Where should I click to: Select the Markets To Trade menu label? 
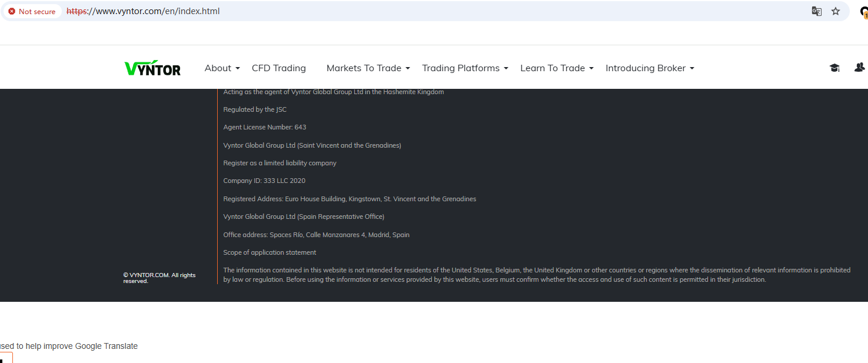click(364, 68)
